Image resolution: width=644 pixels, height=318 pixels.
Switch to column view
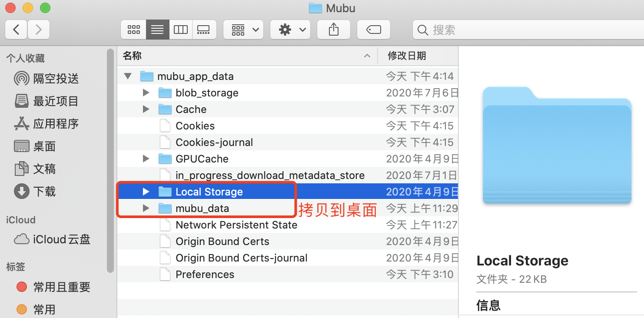(x=180, y=30)
